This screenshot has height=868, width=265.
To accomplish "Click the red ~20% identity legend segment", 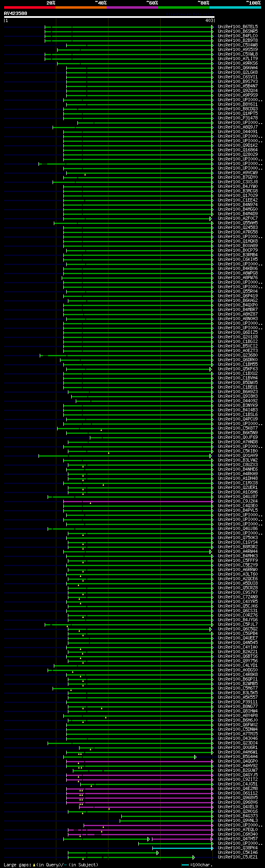I will 30,7.
